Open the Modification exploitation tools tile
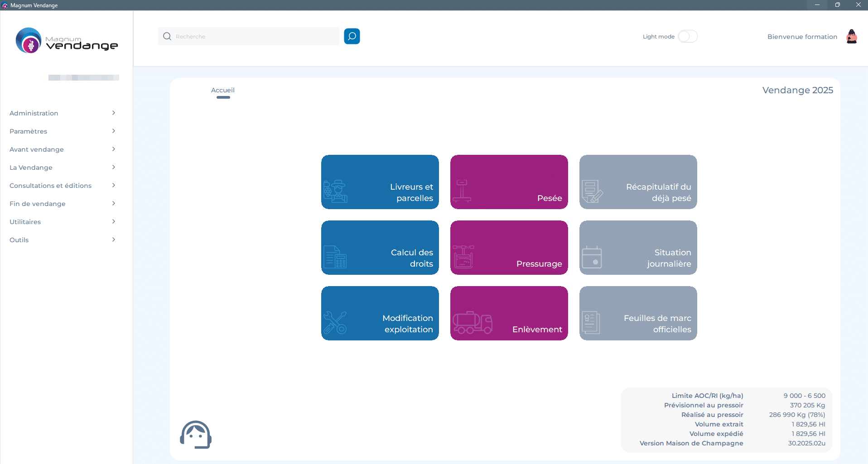Screen dimensions: 868x464 point(380,313)
